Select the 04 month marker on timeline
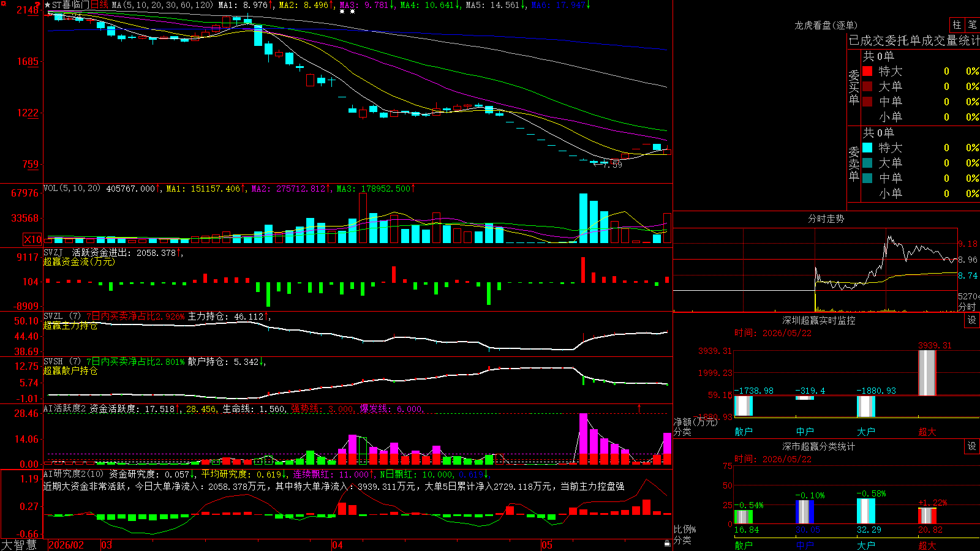The image size is (980, 551). 337,545
